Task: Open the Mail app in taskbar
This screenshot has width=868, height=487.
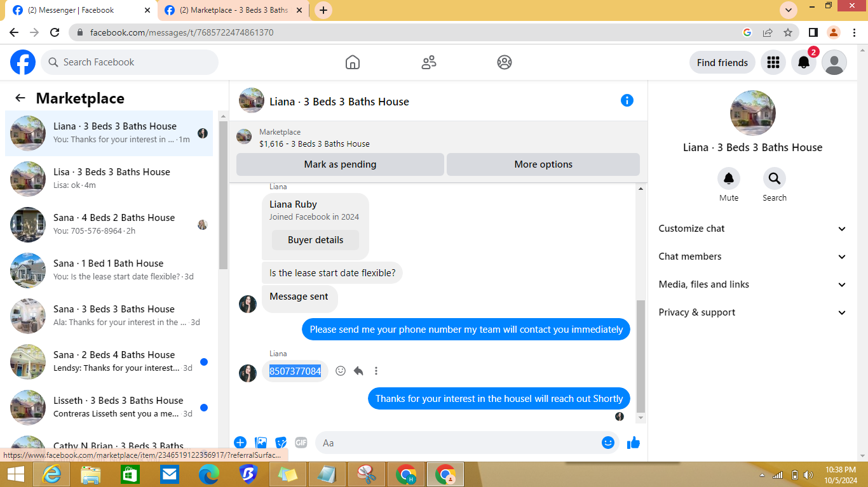Action: coord(170,474)
